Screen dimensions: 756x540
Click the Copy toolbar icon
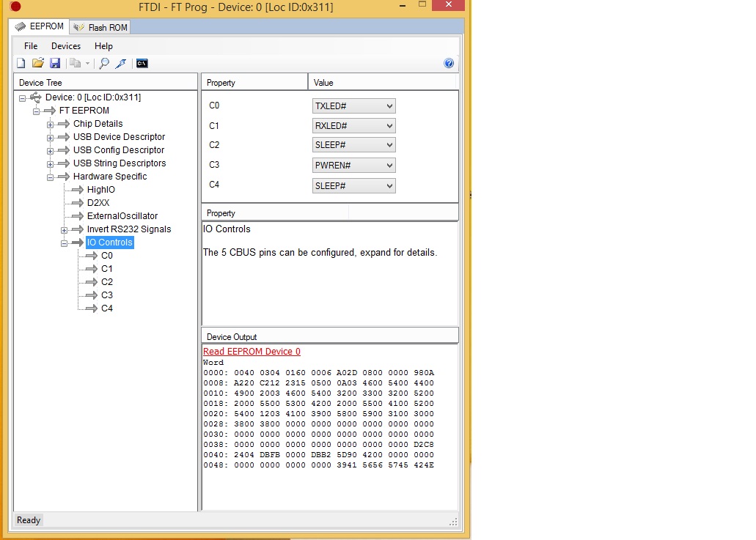pos(76,63)
